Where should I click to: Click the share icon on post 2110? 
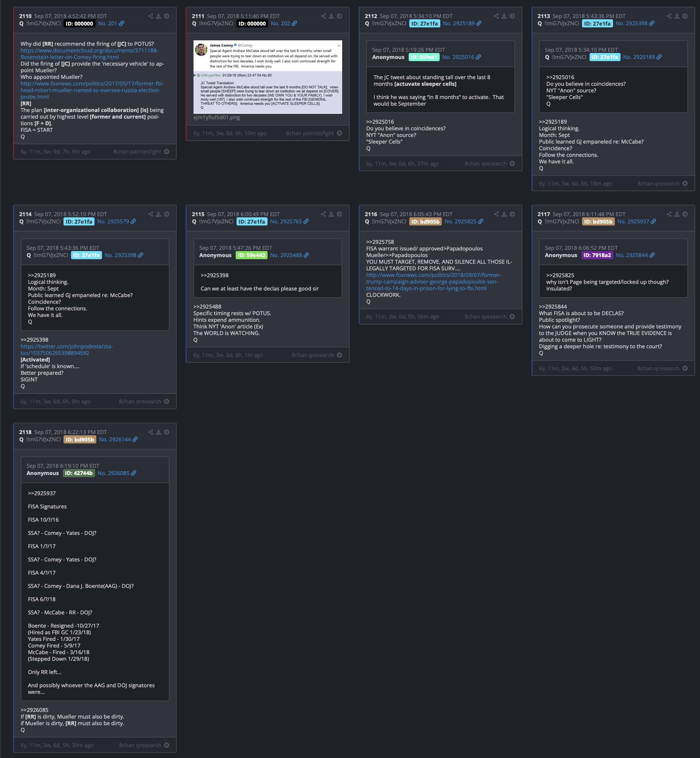pos(151,16)
